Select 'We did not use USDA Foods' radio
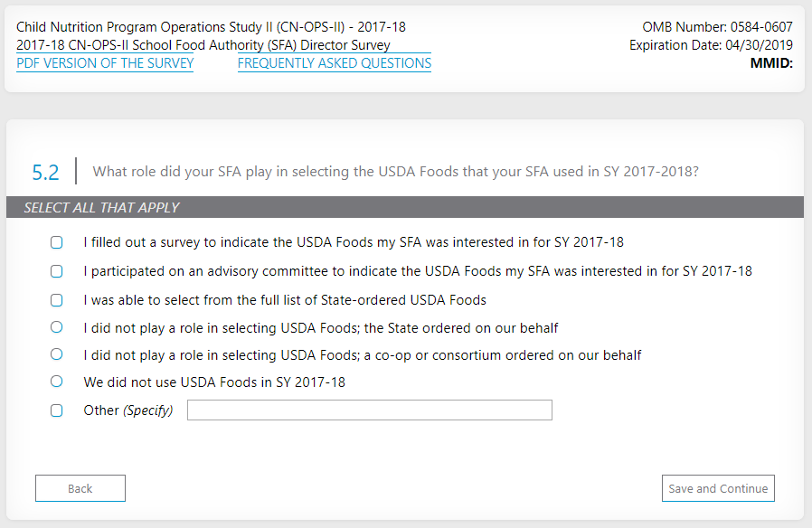 click(x=57, y=382)
